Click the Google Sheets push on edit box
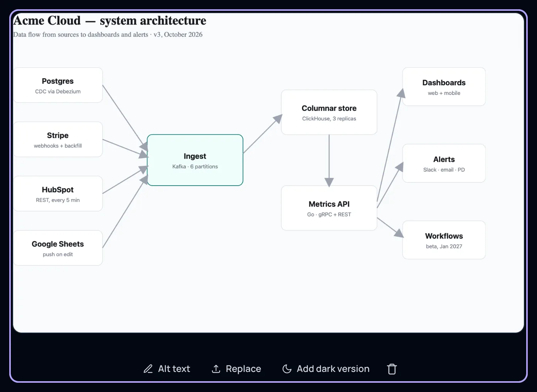 tap(58, 248)
